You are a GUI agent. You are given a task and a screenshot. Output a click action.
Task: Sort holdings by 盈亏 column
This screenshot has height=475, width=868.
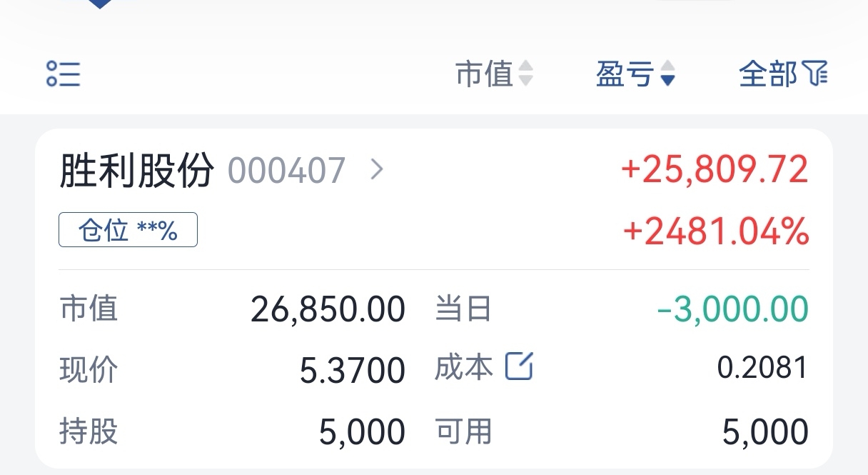point(625,73)
